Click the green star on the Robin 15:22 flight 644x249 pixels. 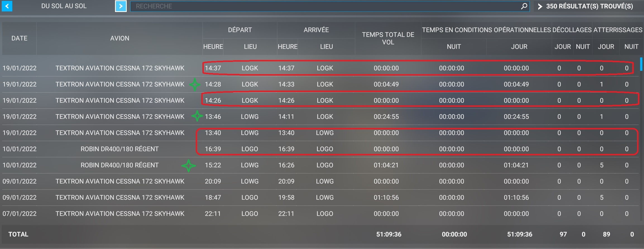coord(188,166)
